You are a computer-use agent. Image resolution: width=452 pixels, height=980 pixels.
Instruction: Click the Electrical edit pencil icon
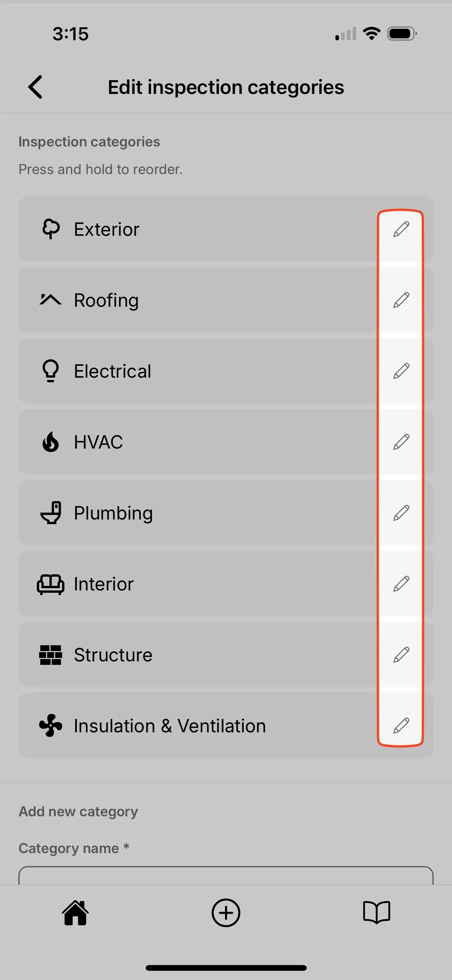(401, 371)
